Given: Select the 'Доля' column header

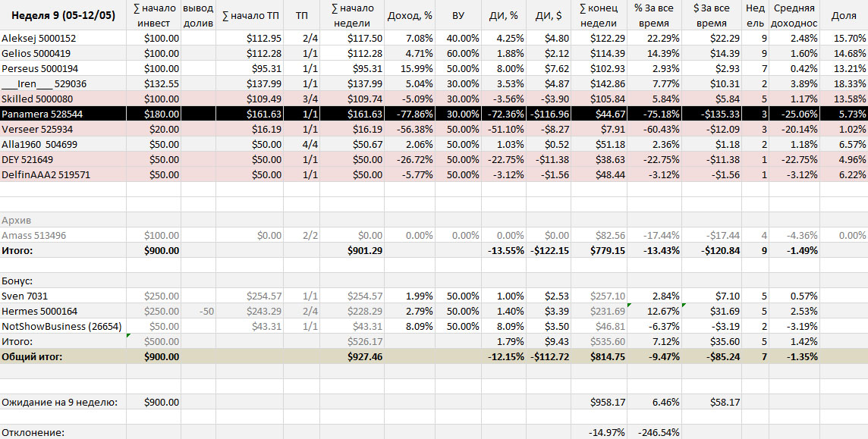Looking at the screenshot, I should tap(844, 15).
